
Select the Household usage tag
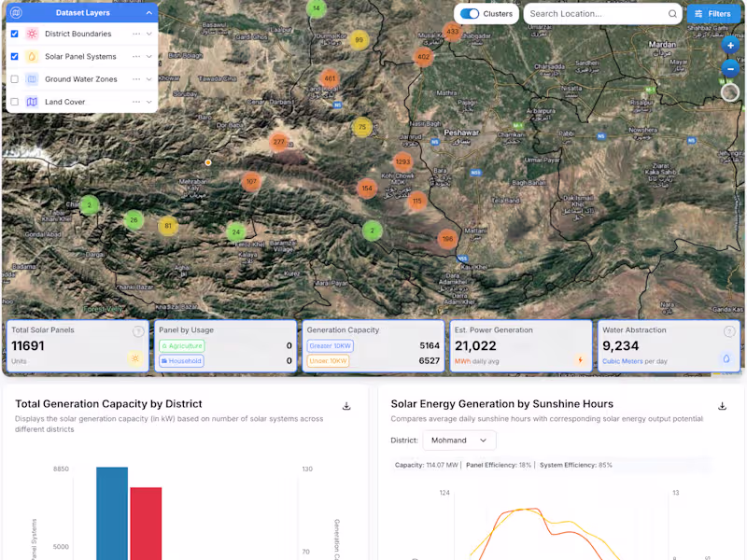pos(181,361)
